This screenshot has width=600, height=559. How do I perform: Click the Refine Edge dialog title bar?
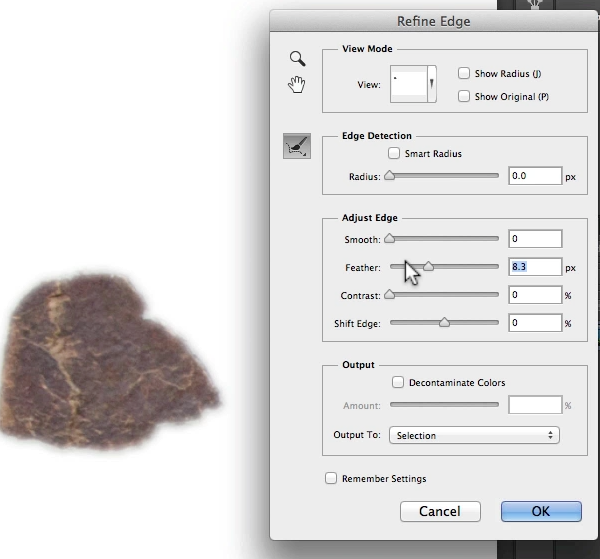coord(434,21)
